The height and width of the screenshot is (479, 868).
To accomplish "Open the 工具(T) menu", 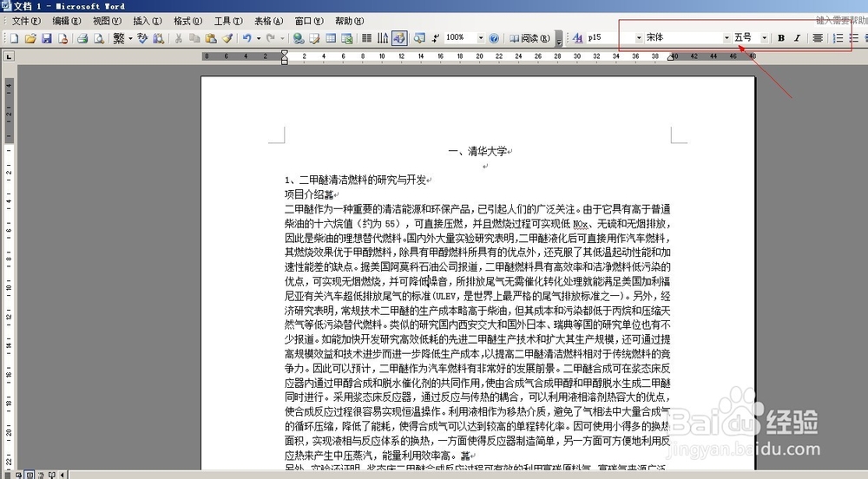I will pos(228,21).
